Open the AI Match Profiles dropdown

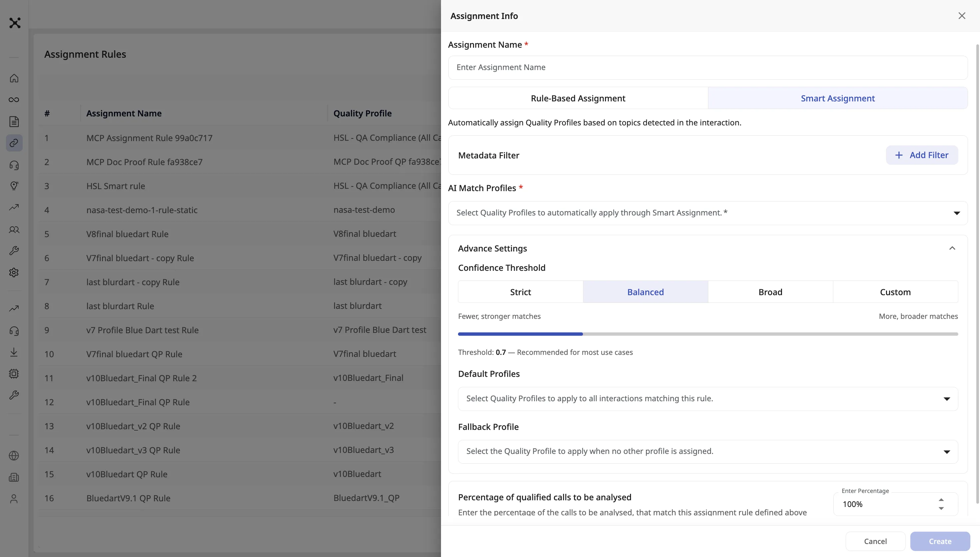[708, 213]
